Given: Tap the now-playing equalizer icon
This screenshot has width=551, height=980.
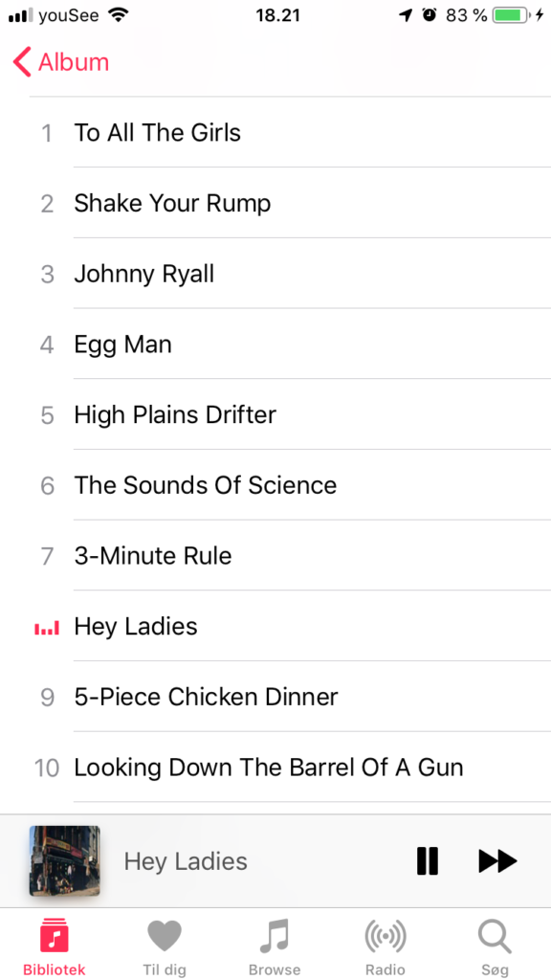Looking at the screenshot, I should [47, 628].
